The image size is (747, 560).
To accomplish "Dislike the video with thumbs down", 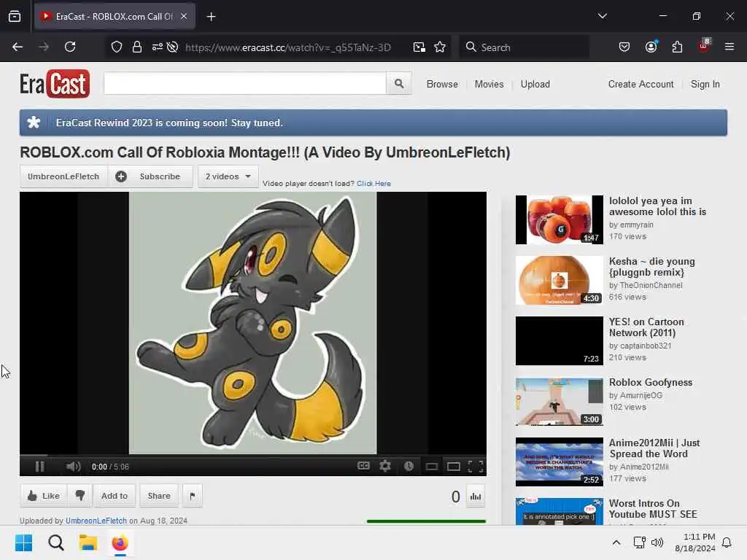I will 80,496.
